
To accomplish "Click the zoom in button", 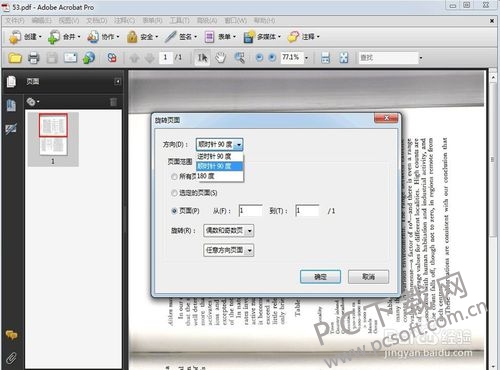I will click(x=272, y=58).
